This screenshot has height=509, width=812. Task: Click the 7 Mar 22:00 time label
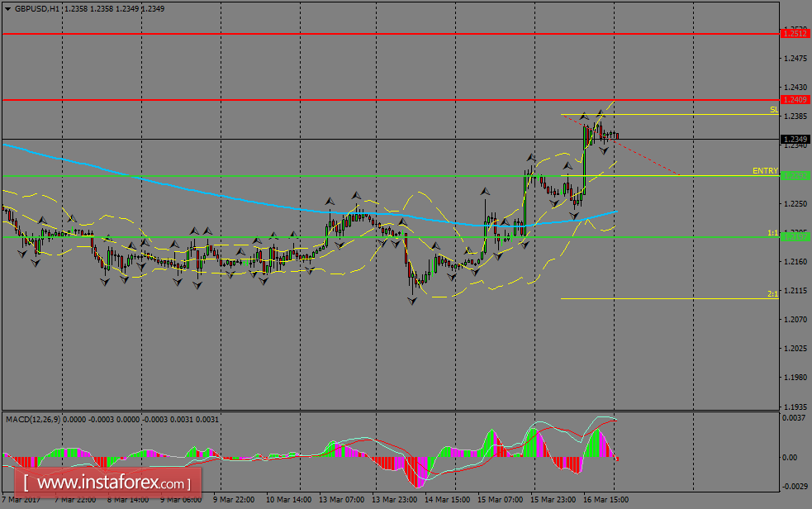75,500
